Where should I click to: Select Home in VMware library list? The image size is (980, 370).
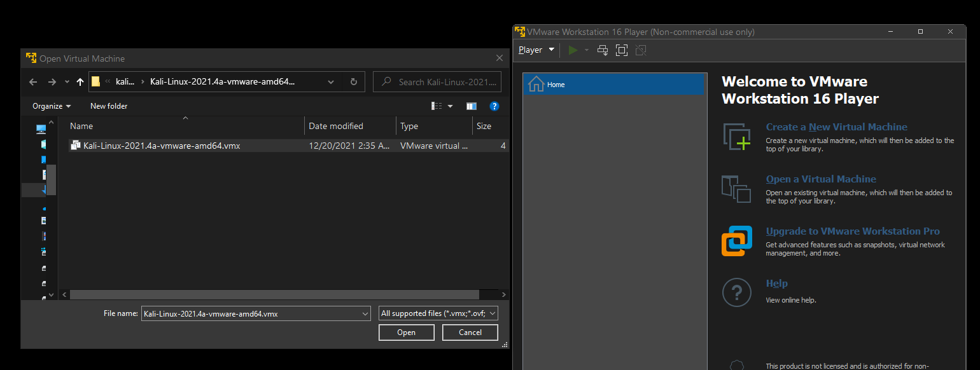coord(615,85)
